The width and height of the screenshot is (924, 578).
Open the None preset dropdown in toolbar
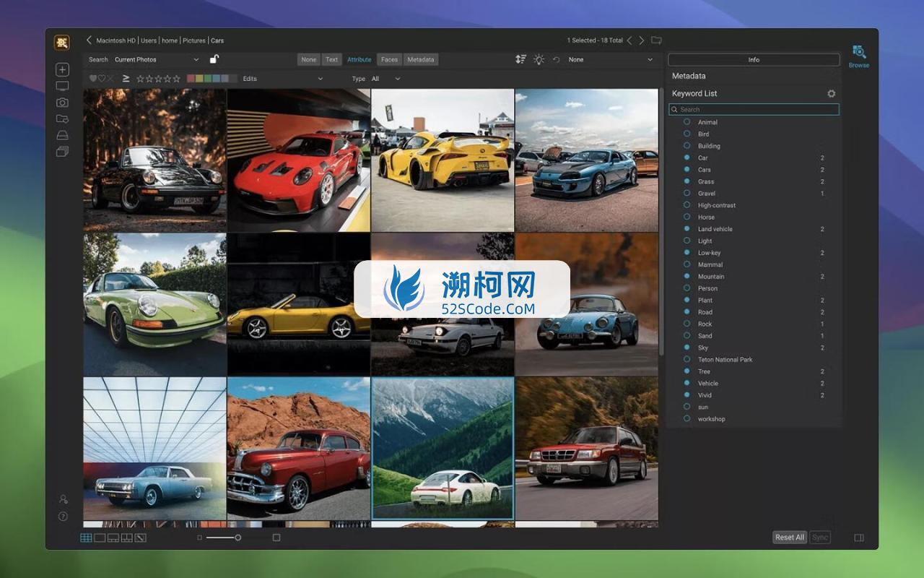coord(611,59)
